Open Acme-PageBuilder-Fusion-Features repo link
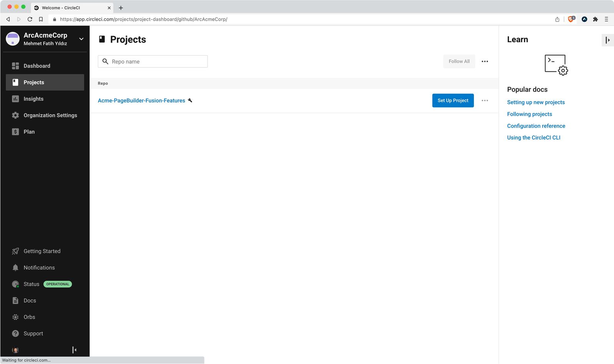614x364 pixels. [x=141, y=100]
